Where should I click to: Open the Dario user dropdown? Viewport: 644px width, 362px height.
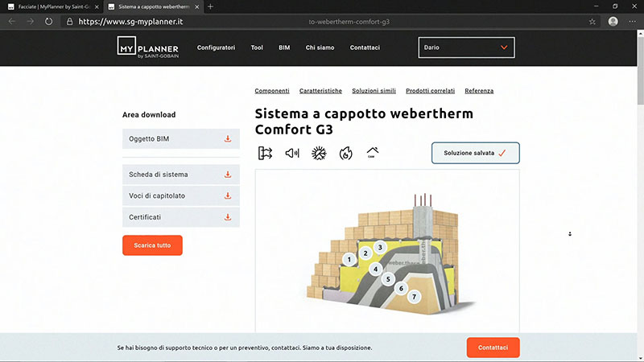(x=466, y=48)
